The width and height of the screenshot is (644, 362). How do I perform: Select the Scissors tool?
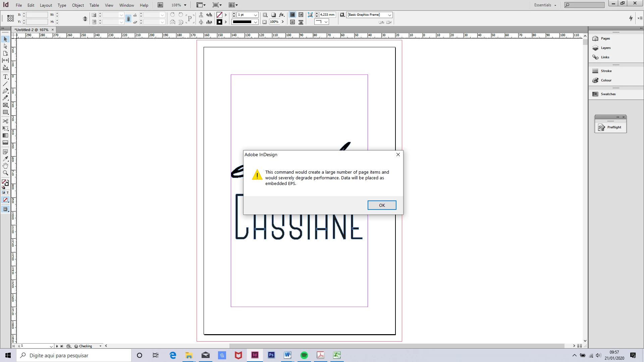[x=5, y=121]
